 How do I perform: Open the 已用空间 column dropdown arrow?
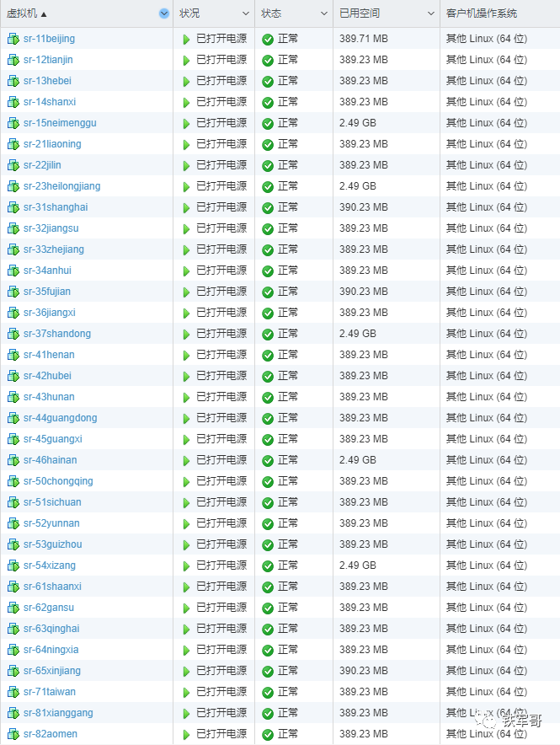tap(430, 13)
